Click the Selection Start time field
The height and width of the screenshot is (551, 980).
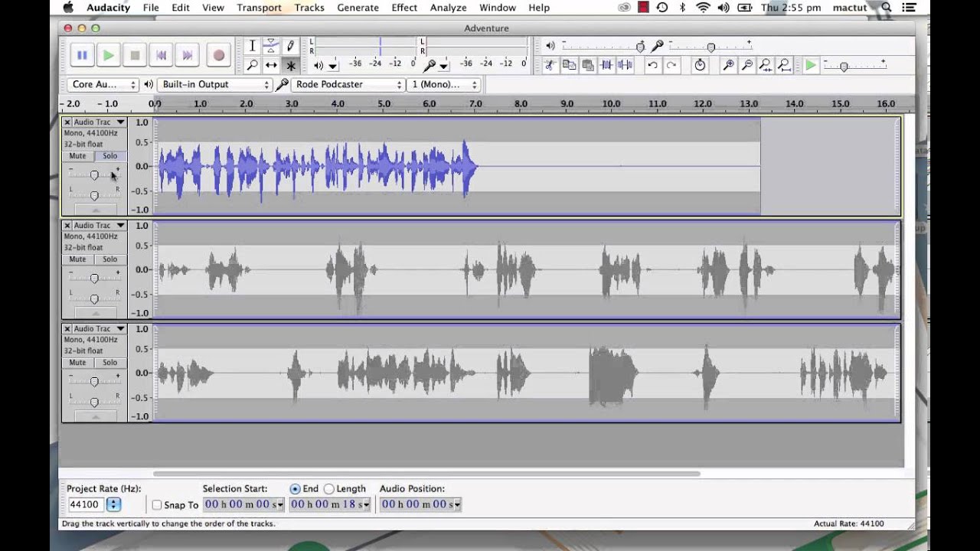coord(243,504)
